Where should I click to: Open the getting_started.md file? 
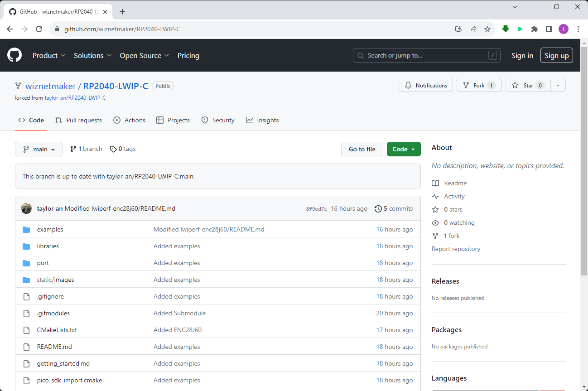coord(63,363)
